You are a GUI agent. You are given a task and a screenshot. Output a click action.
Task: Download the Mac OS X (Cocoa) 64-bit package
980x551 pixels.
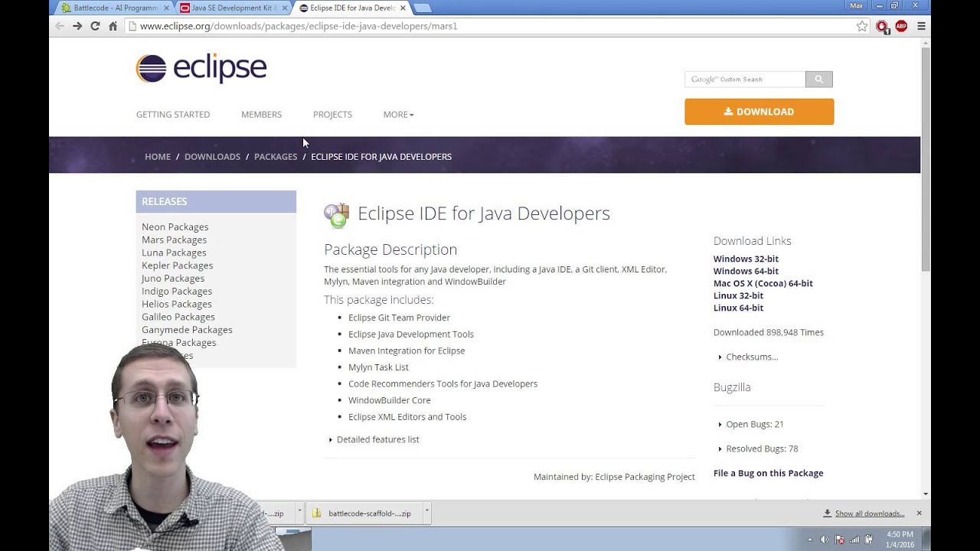(763, 283)
